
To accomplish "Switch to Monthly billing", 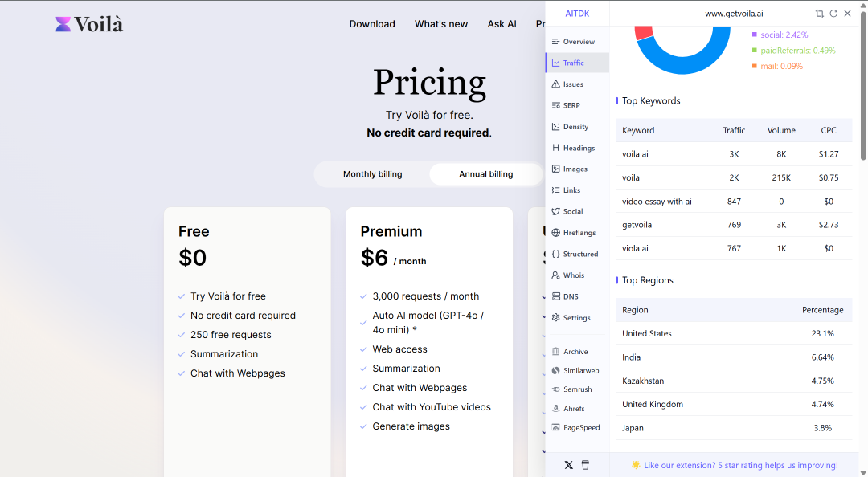I will [x=373, y=173].
